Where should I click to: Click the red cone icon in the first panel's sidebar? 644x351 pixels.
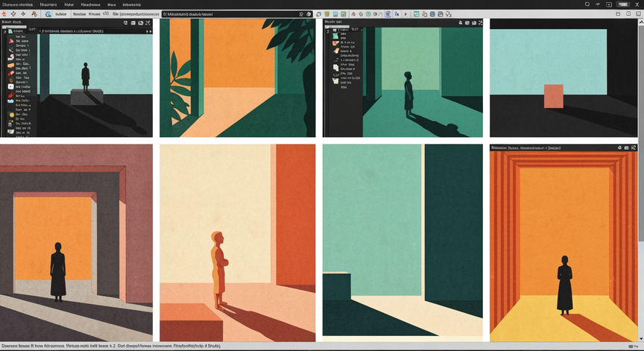(11, 41)
